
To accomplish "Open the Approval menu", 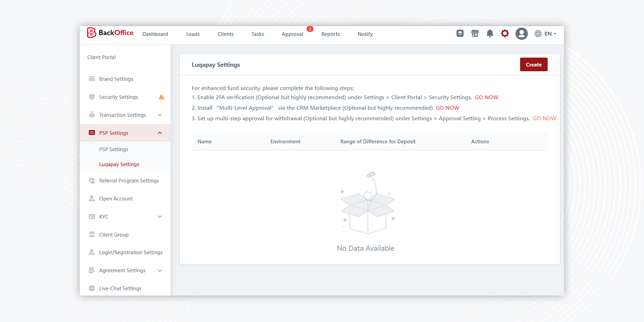I will [293, 34].
